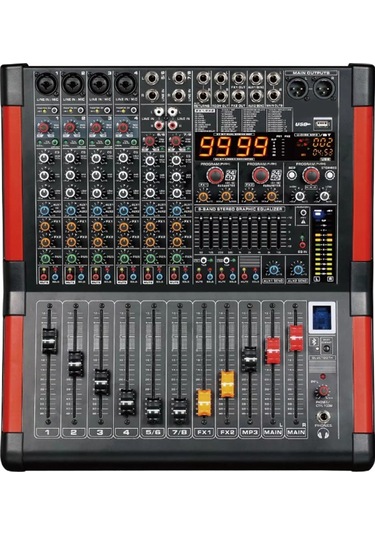The image size is (375, 535).
Task: Click the green PAN knob on channel 2
Action: (72, 258)
